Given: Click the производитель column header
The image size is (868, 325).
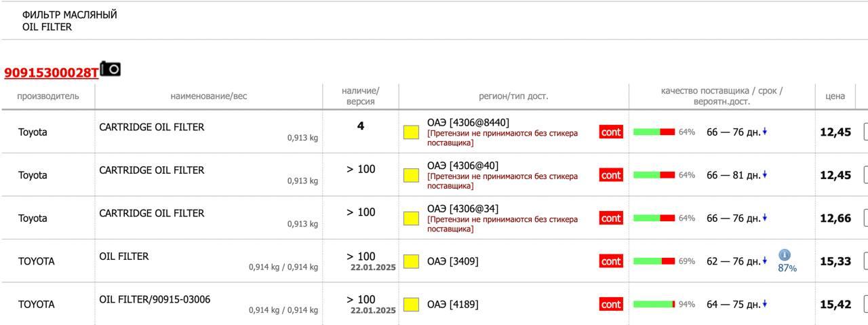Looking at the screenshot, I should 48,96.
